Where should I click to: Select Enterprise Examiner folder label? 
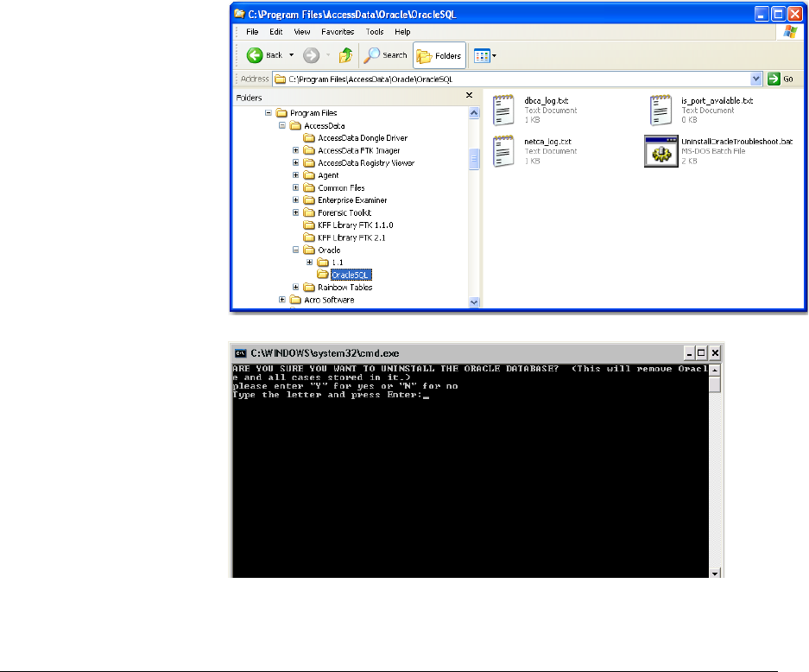pyautogui.click(x=352, y=200)
